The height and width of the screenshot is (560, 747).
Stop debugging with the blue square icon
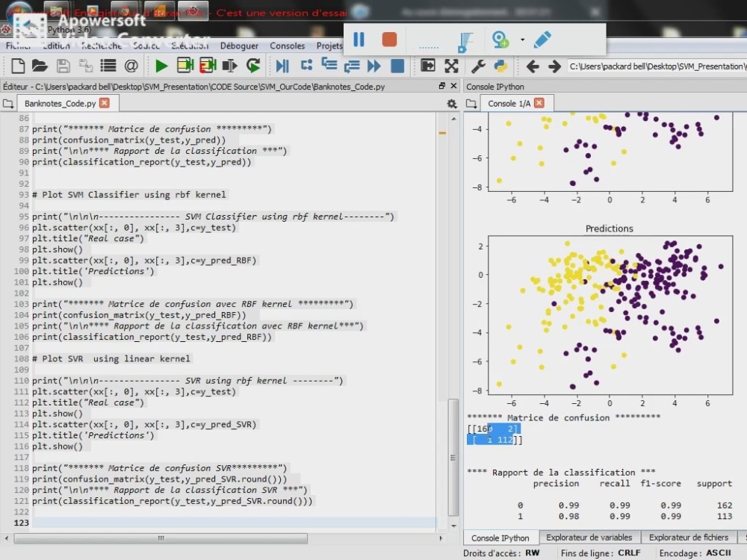[x=397, y=66]
